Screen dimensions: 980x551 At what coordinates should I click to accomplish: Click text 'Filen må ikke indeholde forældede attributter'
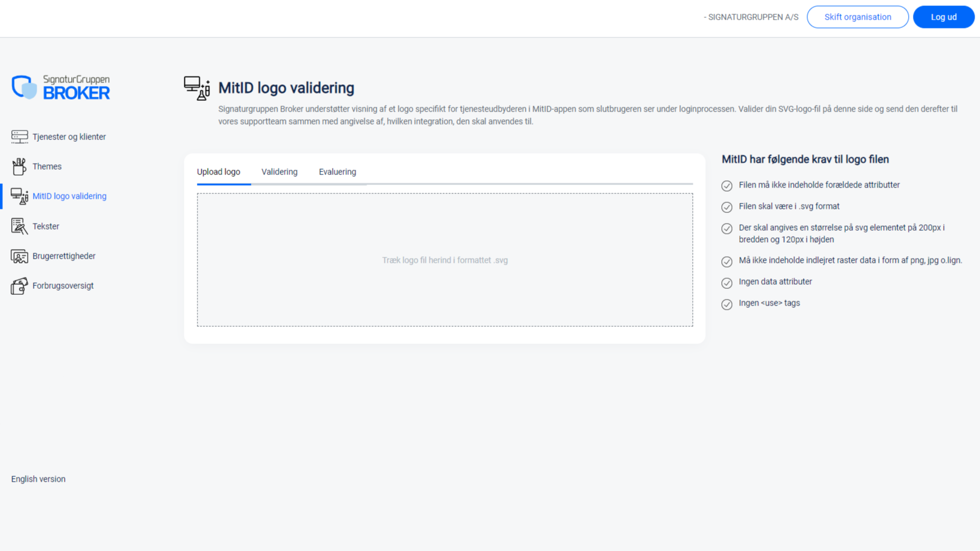819,185
